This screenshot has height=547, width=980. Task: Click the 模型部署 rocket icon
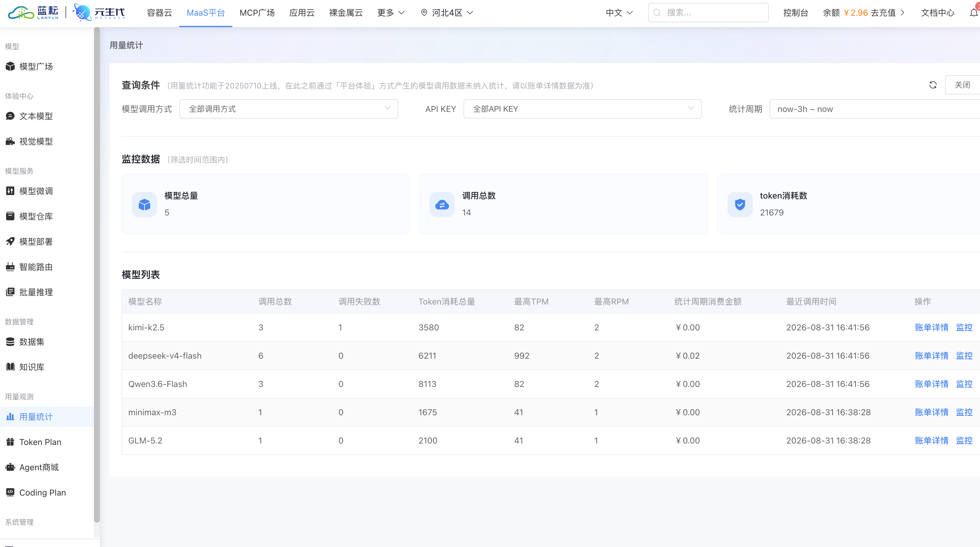10,242
